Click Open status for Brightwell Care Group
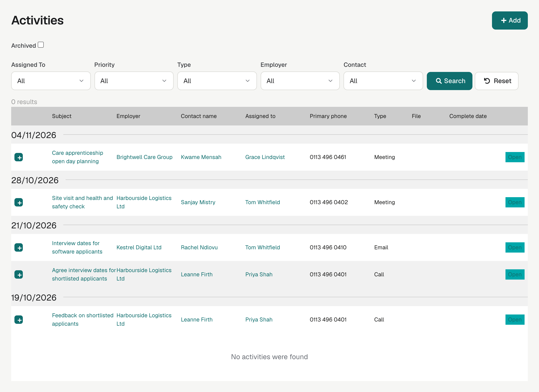The width and height of the screenshot is (539, 392). pos(515,157)
